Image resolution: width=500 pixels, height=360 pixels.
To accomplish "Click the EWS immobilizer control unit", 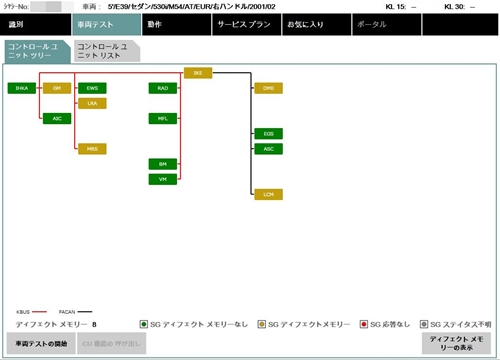I will coord(92,88).
